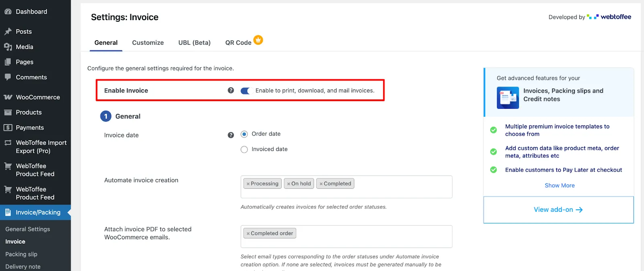Select the Invoice submenu item

(15, 242)
